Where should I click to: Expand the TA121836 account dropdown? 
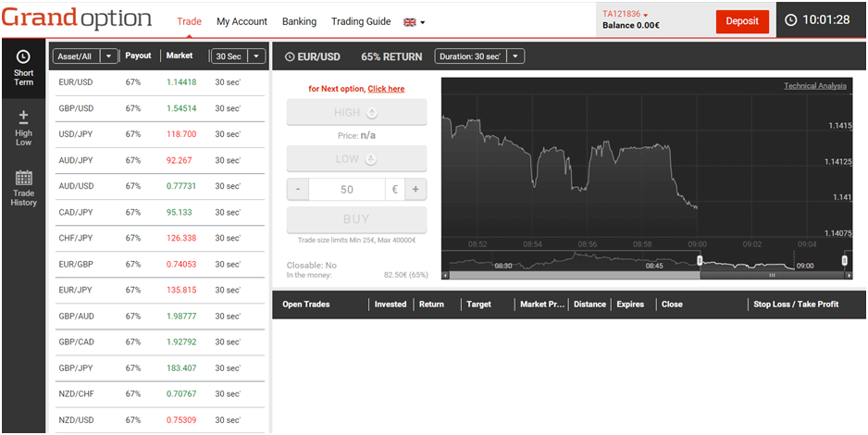point(645,15)
